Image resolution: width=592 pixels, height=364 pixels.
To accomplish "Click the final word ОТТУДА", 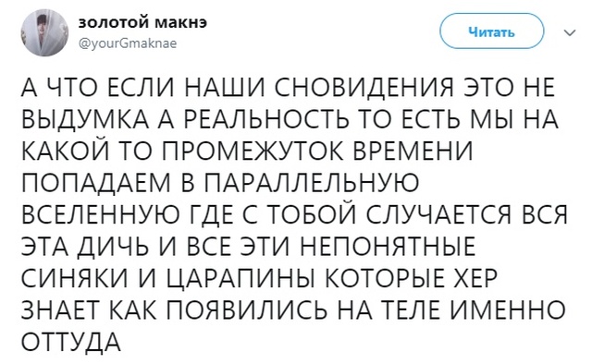I will (71, 343).
